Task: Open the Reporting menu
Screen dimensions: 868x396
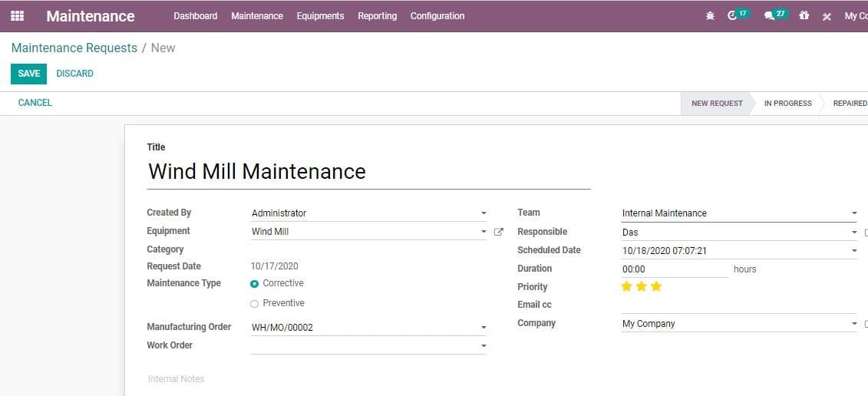Action: [x=377, y=16]
